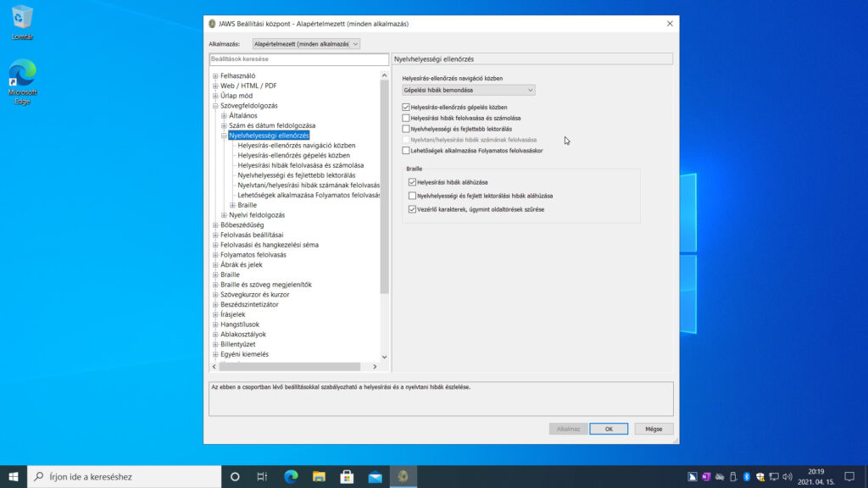The height and width of the screenshot is (488, 868).
Task: Open Task View on the taskbar
Action: tap(263, 476)
